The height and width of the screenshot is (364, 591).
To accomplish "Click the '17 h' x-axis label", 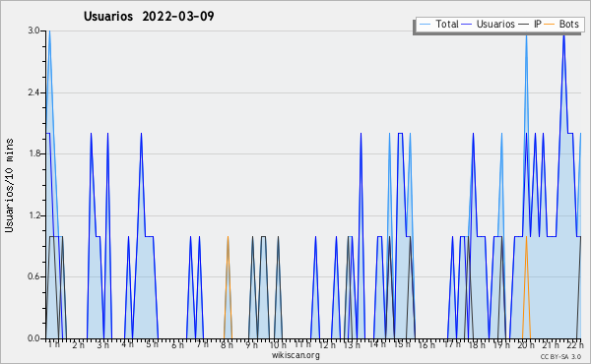I will 452,344.
